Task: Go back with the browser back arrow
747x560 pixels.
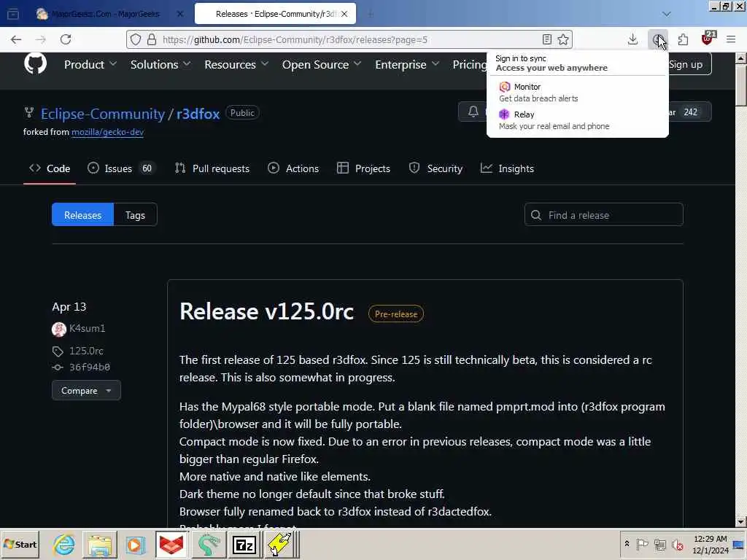Action: pyautogui.click(x=16, y=39)
